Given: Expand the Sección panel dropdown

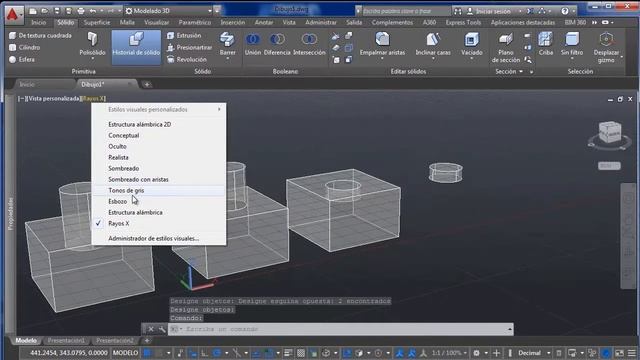Looking at the screenshot, I should coord(509,71).
